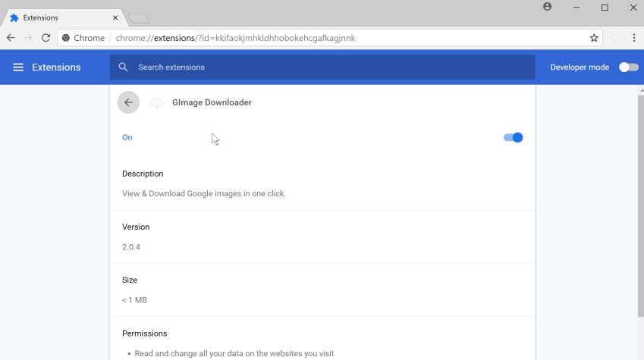The height and width of the screenshot is (360, 644).
Task: Go back to the extensions list
Action: (x=128, y=102)
